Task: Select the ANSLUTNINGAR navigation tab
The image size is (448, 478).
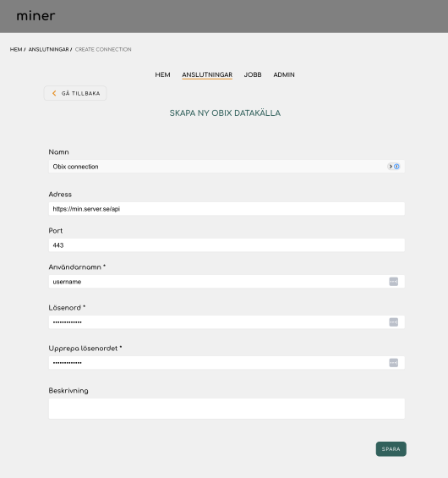Action: click(207, 74)
